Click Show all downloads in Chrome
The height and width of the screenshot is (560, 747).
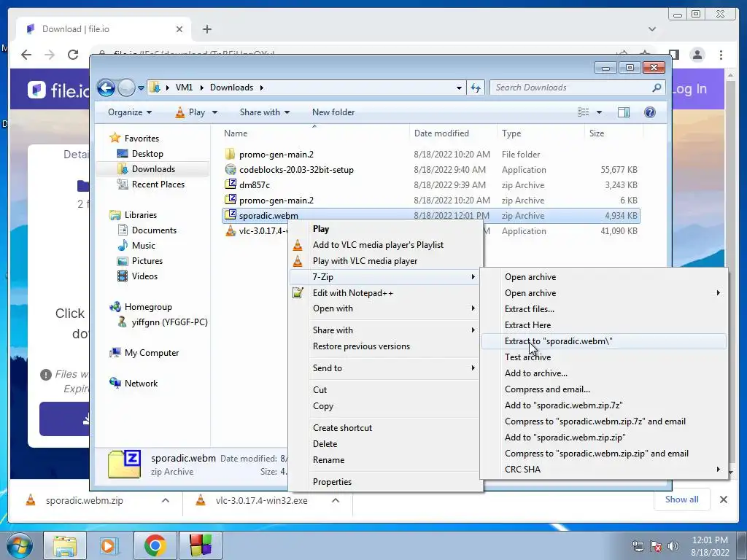682,499
